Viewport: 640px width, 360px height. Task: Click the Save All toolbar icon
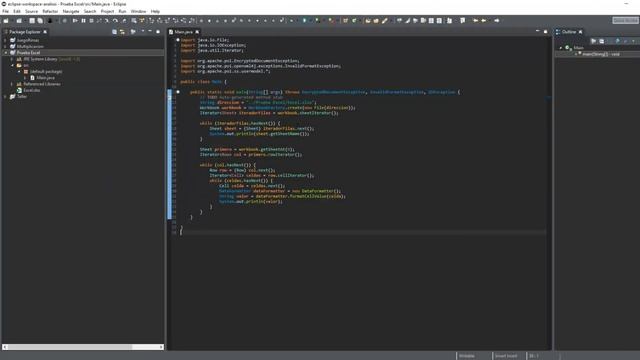pyautogui.click(x=40, y=20)
